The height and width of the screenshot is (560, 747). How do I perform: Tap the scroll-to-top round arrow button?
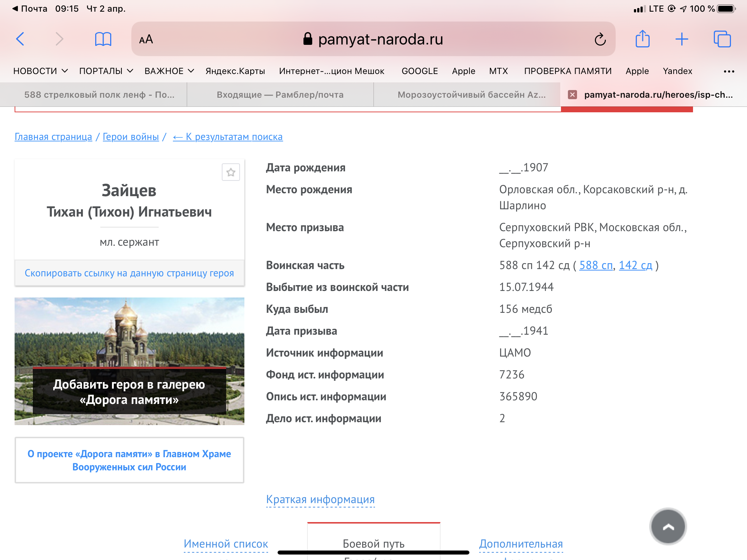(668, 527)
